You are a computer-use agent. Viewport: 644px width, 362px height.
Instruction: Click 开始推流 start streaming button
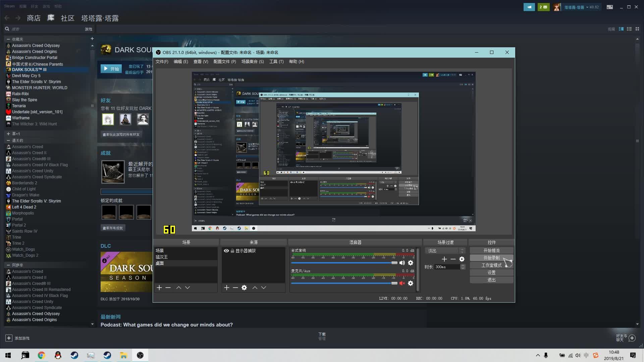pos(491,250)
